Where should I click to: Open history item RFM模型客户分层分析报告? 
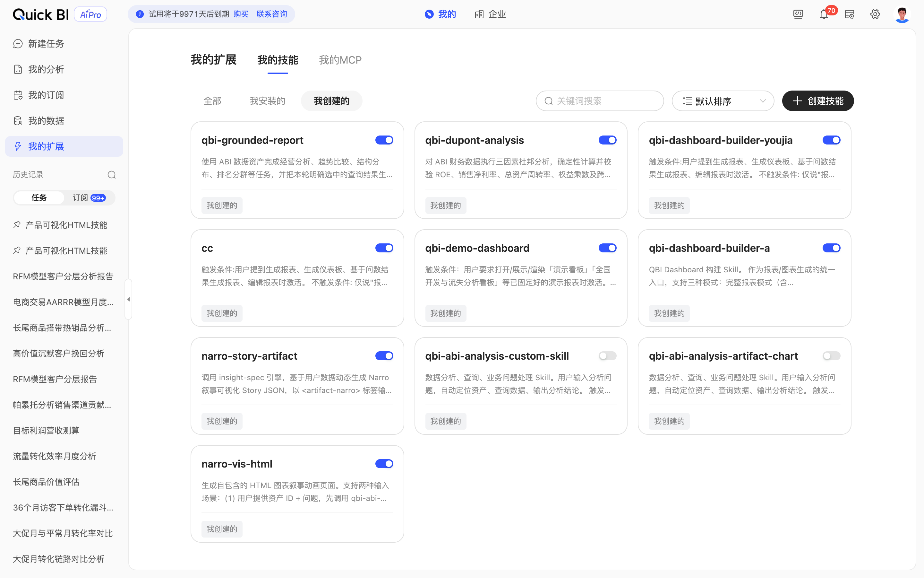coord(63,276)
